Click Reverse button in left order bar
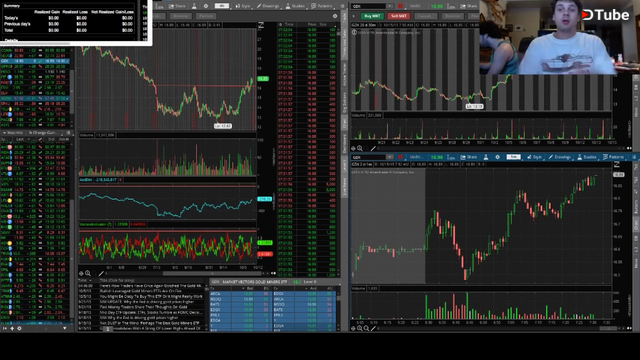Screen dimensions: 640x360 [x=180, y=16]
